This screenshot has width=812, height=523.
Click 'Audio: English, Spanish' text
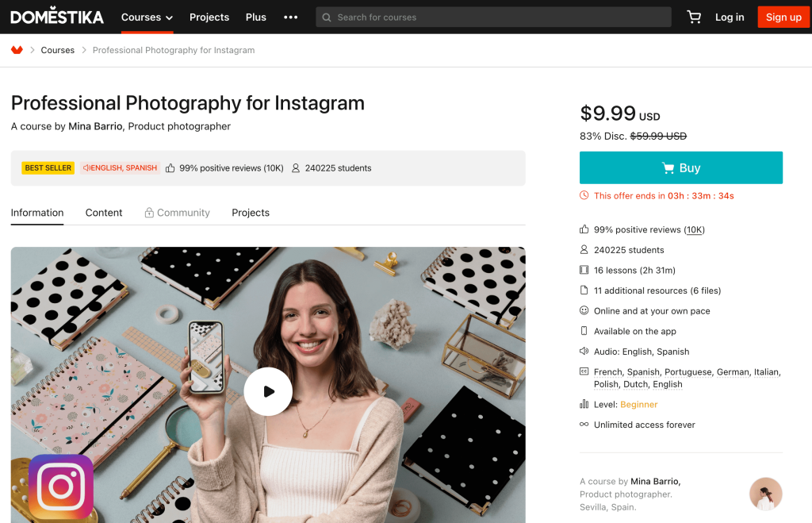642,352
